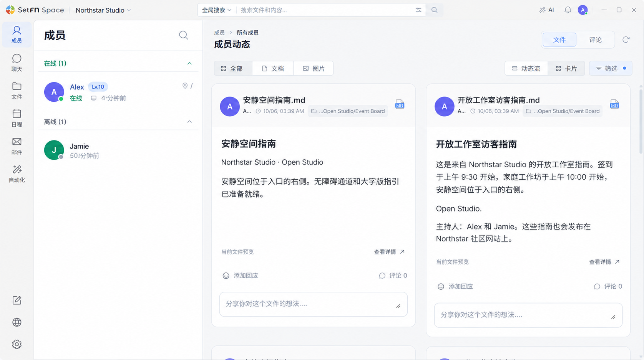Screen dimensions: 644x360
Task: Open settings gear in sidebar
Action: pyautogui.click(x=17, y=344)
